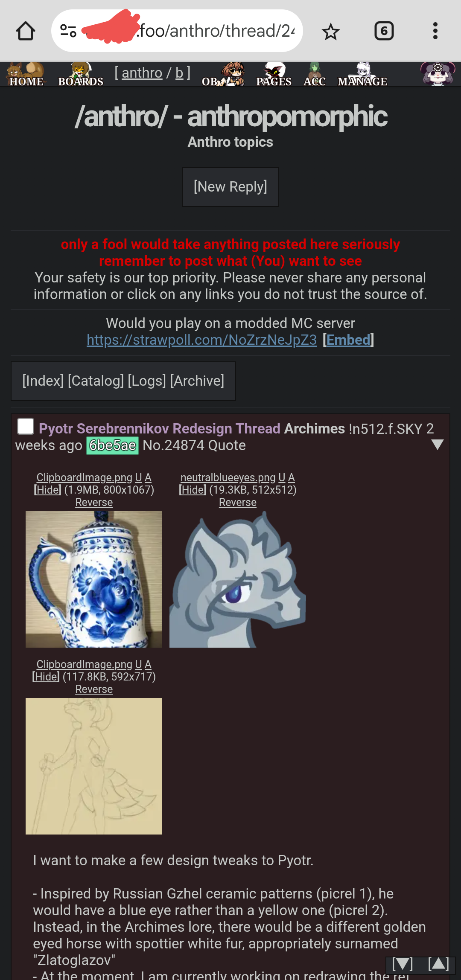Expand the post options dropdown triangle
Screen dimensions: 461x980
click(x=438, y=445)
